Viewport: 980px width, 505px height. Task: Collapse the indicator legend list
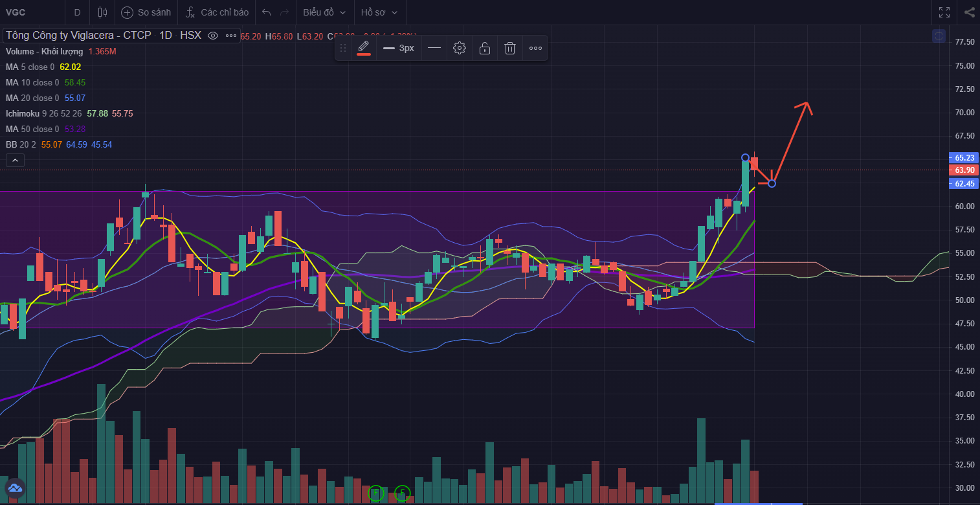point(16,160)
